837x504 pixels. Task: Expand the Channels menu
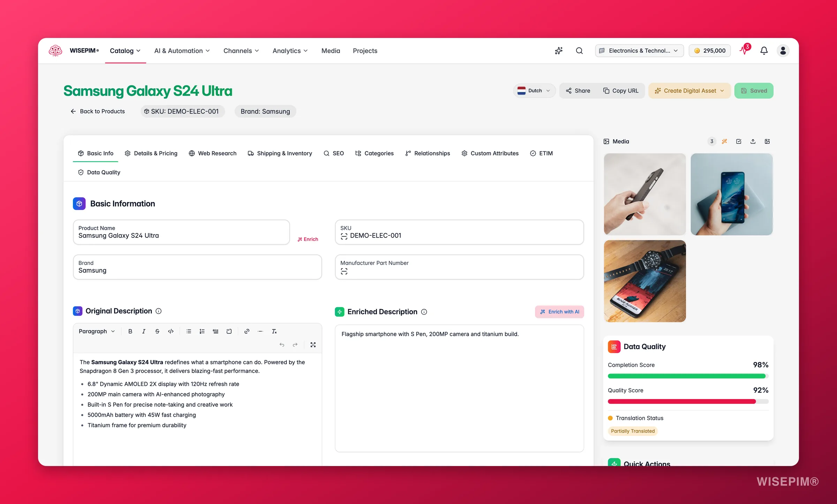tap(241, 51)
